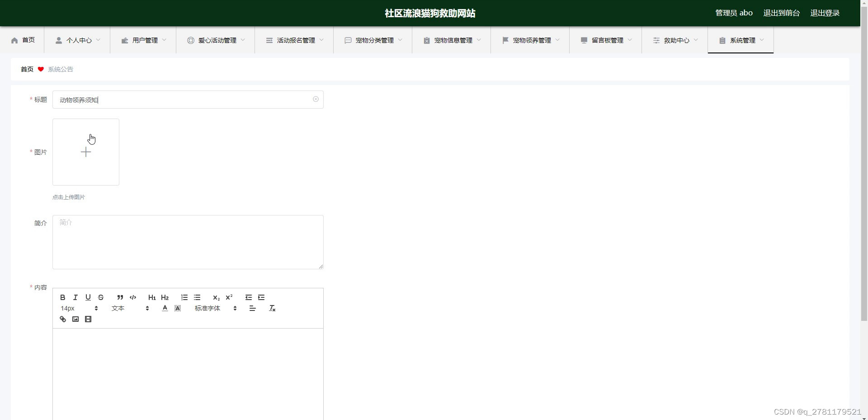868x420 pixels.
Task: Click 退出登录 to log out
Action: [825, 13]
